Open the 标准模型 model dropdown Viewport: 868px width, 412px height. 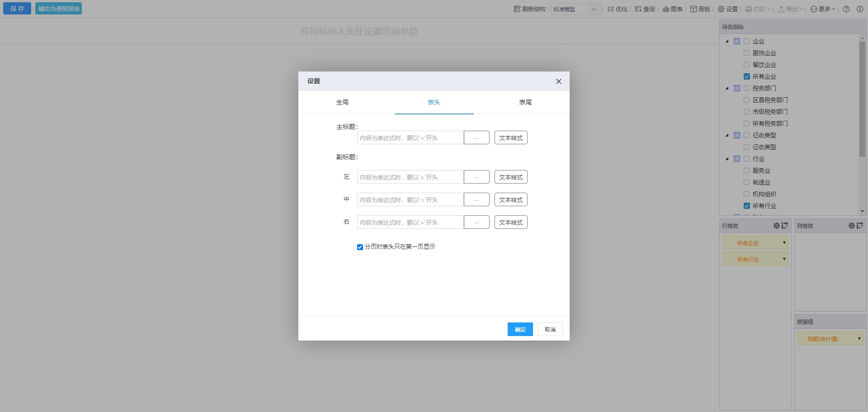(x=576, y=9)
